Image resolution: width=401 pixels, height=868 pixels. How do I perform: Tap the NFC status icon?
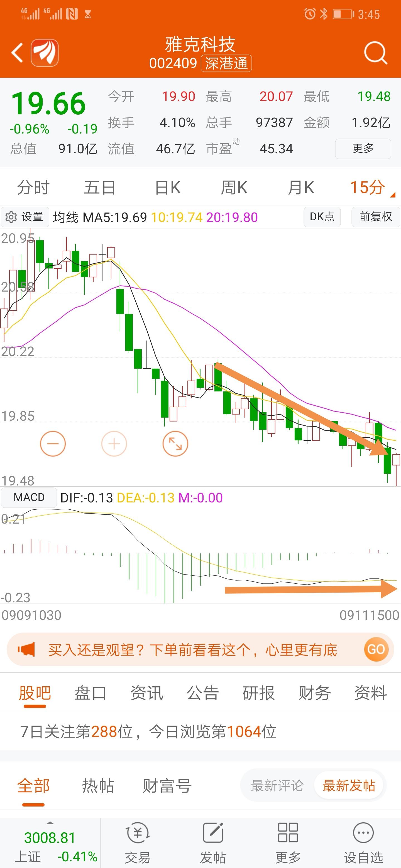tap(72, 14)
